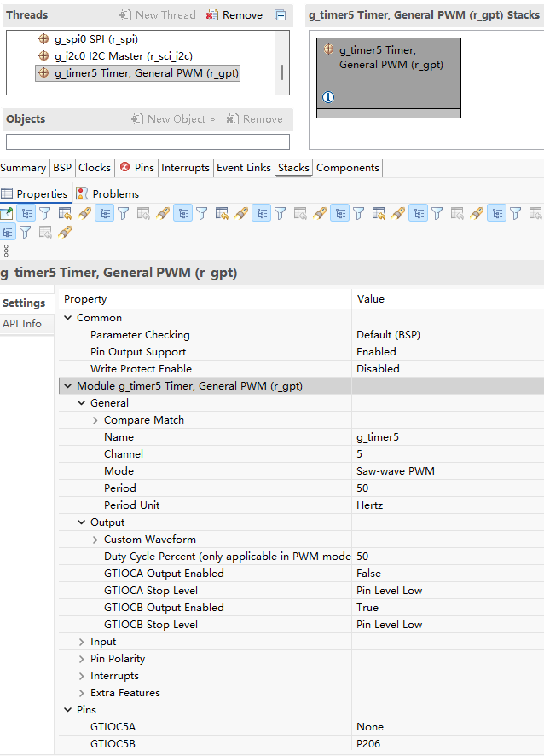Click the green pin-to-selection icon starting the toolbar
The image size is (544, 756).
(7, 213)
